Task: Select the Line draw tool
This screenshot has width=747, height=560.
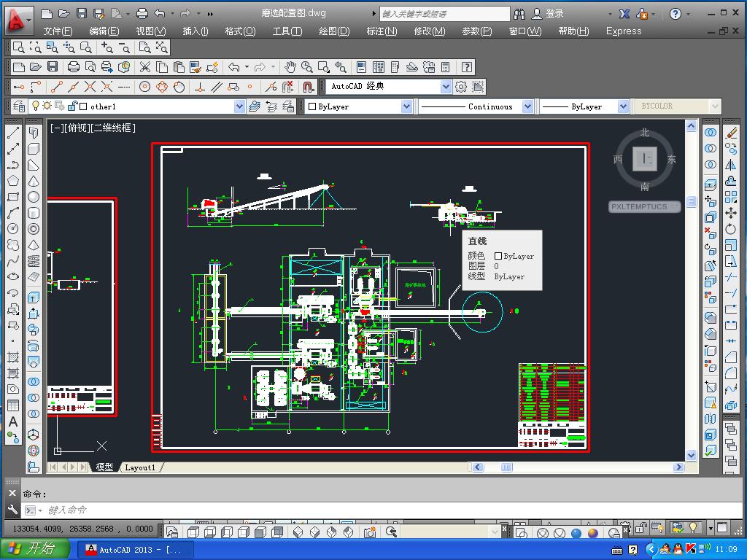Action: pyautogui.click(x=13, y=133)
